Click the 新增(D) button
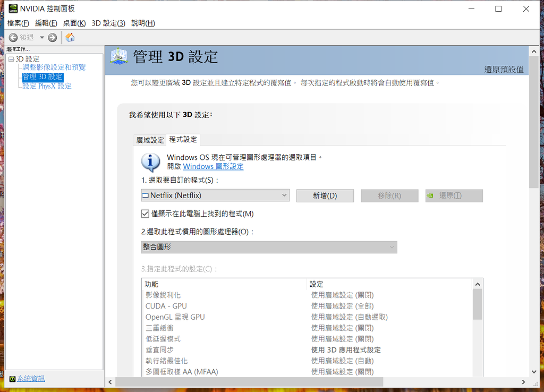544x392 pixels. pyautogui.click(x=325, y=195)
